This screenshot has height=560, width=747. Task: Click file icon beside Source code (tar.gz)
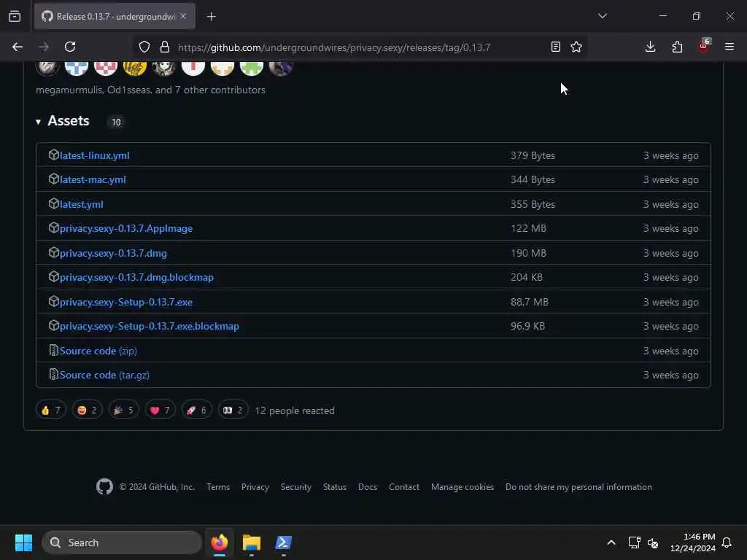pos(53,374)
